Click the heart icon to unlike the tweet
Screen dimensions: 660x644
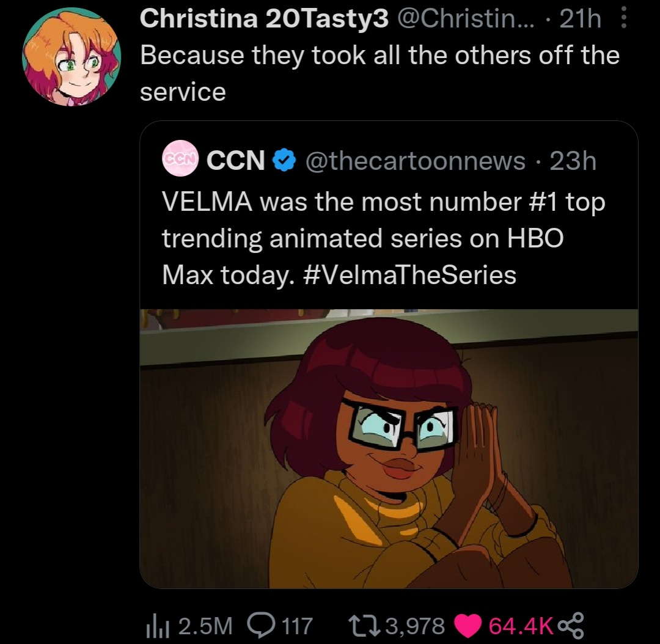470,624
